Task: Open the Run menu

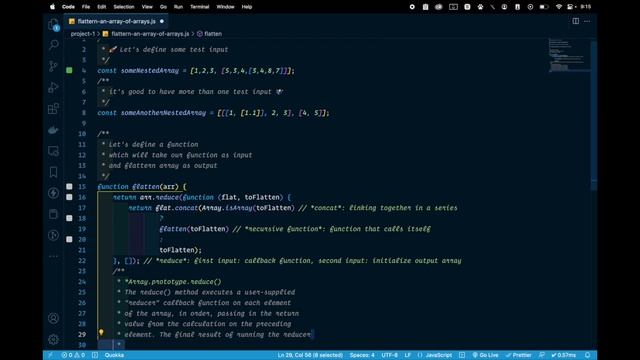Action: tap(178, 7)
